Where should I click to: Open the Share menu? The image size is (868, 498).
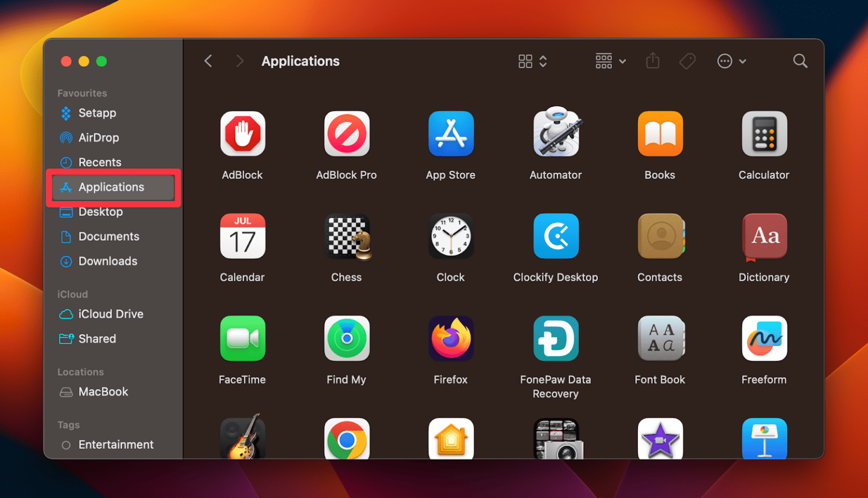(x=653, y=60)
